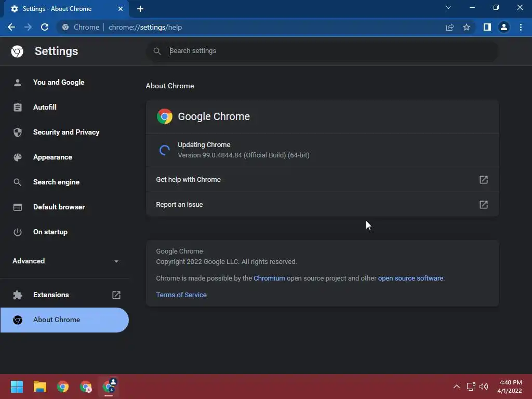Viewport: 532px width, 399px height.
Task: Click the share this page icon
Action: pos(449,27)
